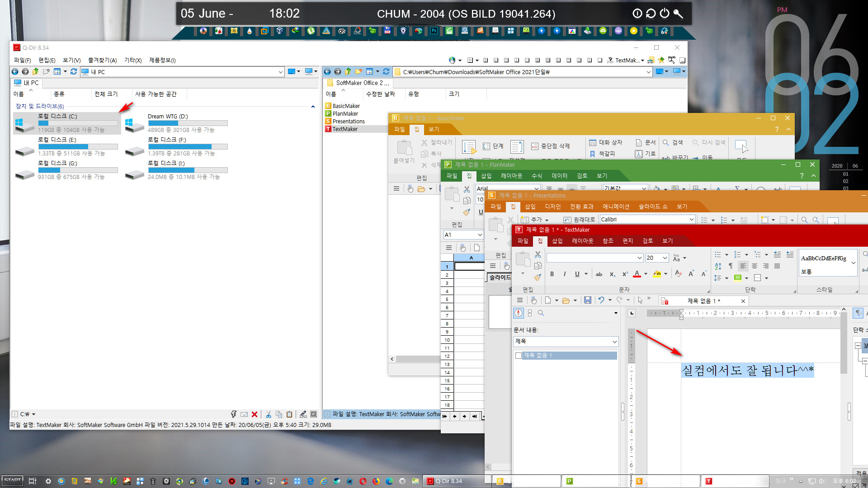Screen dimensions: 868x488
Task: Open cell reference A1 dropdown in PlanMaker
Action: [x=480, y=235]
